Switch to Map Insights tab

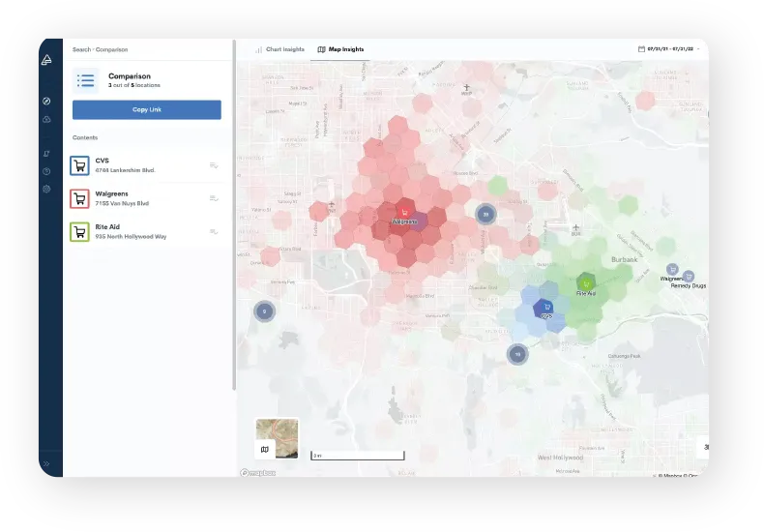[x=340, y=49]
